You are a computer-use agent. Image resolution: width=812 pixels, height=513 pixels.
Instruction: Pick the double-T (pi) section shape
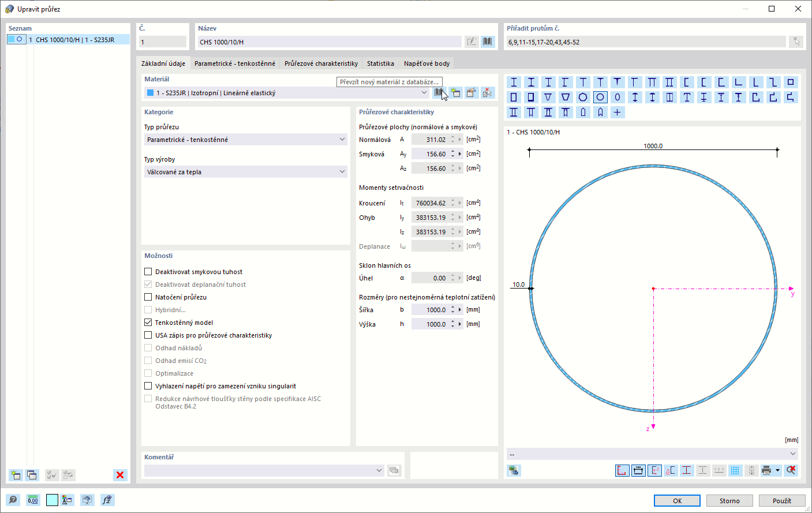[x=652, y=82]
